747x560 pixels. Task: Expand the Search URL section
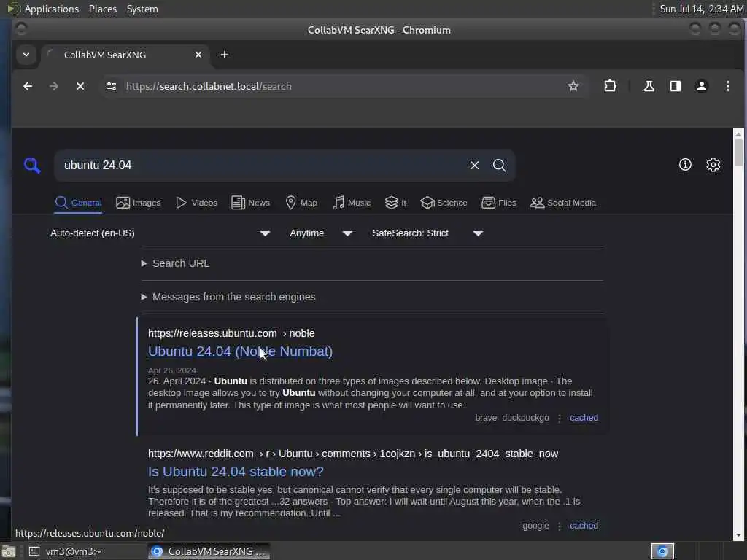pyautogui.click(x=175, y=263)
